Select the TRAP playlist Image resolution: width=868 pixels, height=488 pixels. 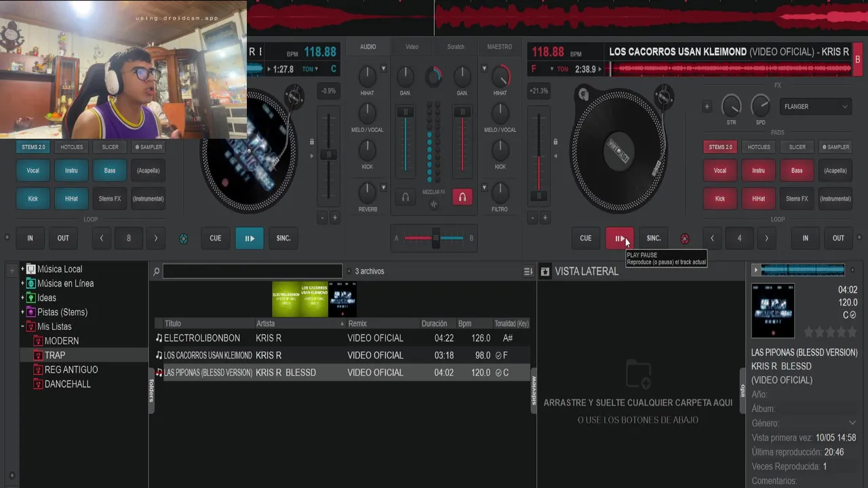55,355
